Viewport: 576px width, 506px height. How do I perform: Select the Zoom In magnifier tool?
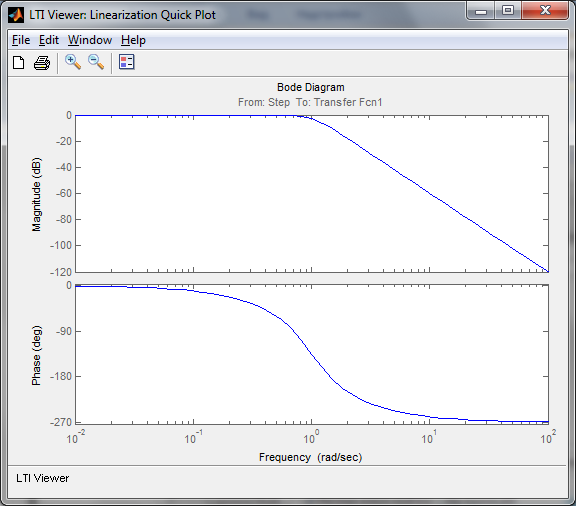pyautogui.click(x=73, y=62)
